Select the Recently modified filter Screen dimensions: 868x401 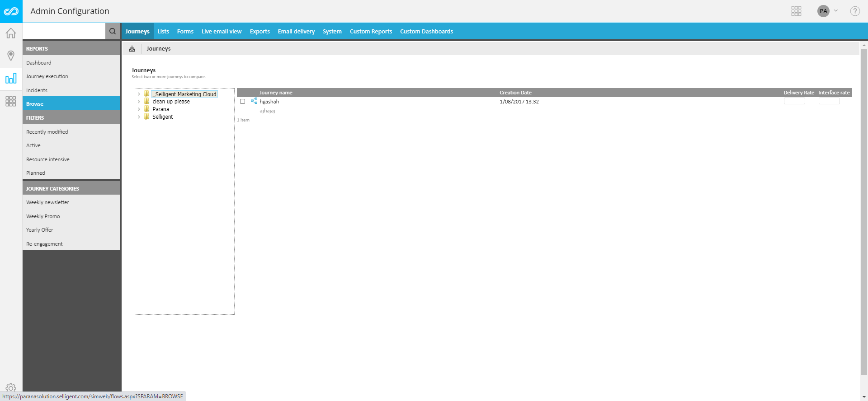click(47, 132)
